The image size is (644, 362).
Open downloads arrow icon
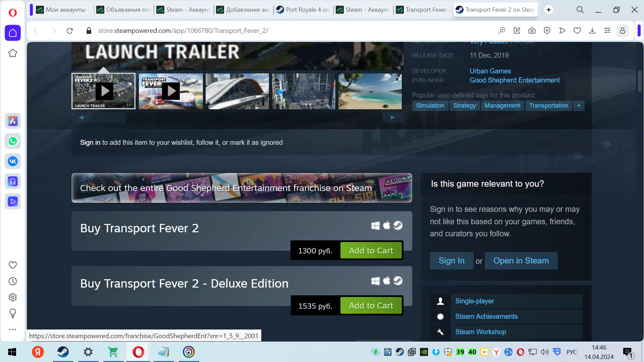point(592,31)
